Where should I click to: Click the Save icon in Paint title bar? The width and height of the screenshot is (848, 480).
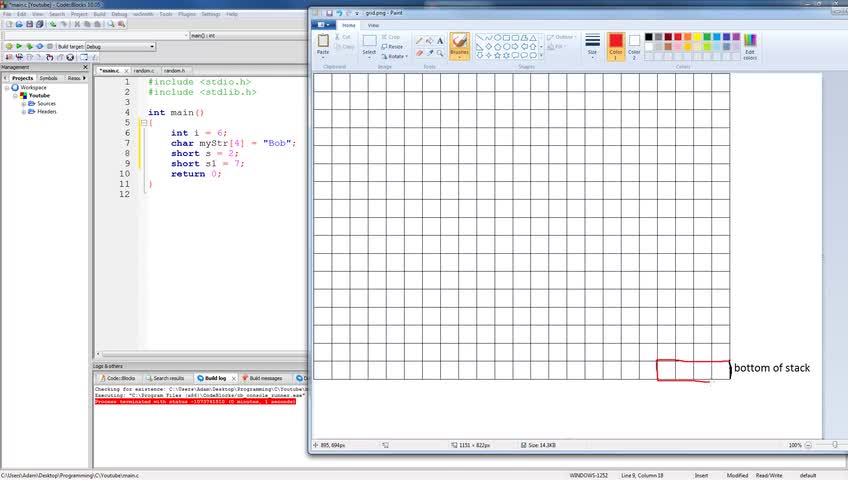[x=329, y=13]
